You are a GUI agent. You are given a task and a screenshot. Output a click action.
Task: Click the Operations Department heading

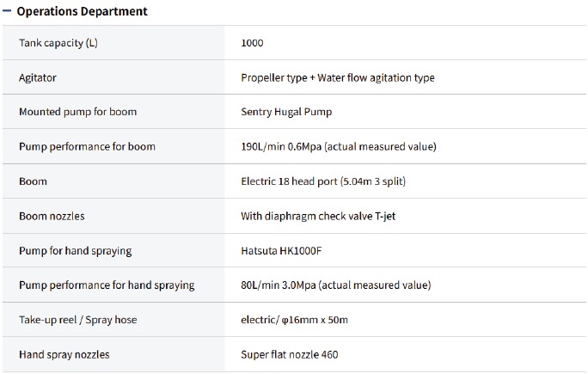[x=82, y=11]
